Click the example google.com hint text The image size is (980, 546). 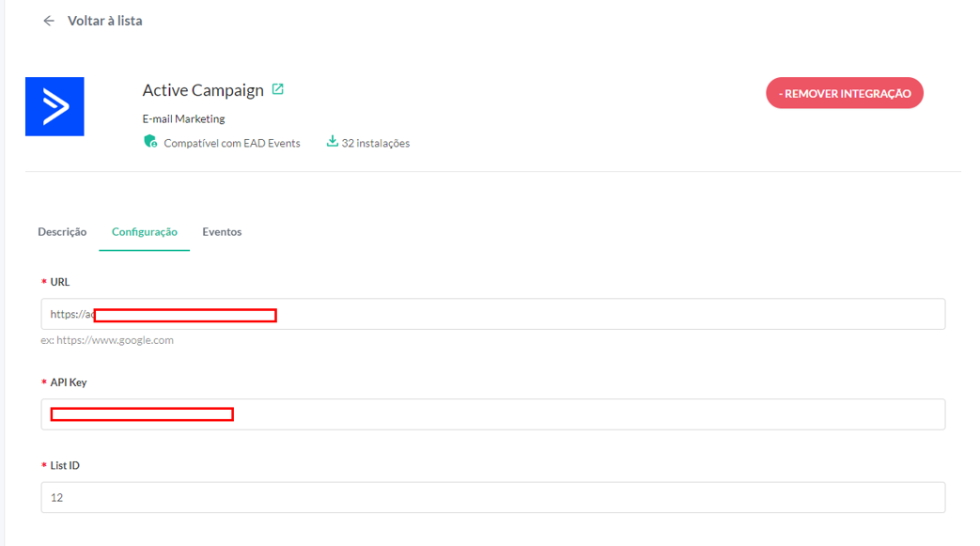point(107,340)
